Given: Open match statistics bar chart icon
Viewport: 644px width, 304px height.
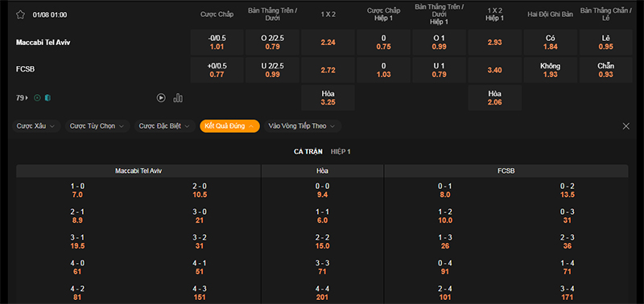Looking at the screenshot, I should [x=178, y=97].
